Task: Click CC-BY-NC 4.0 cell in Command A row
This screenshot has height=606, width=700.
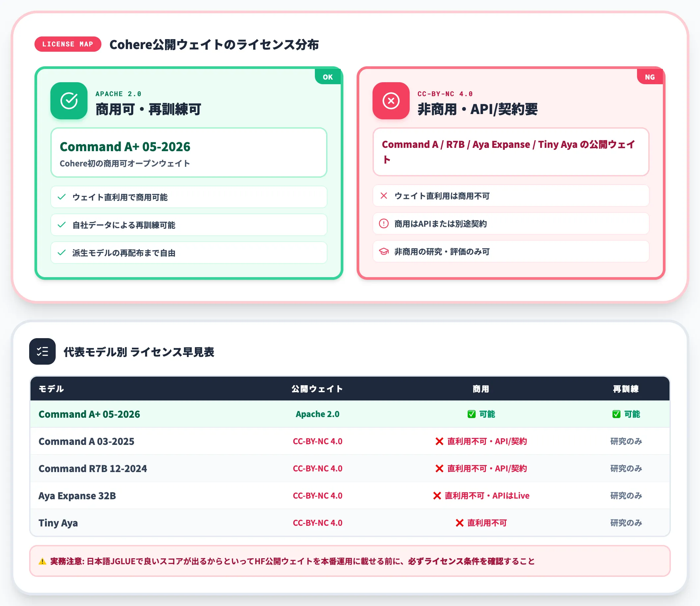Action: [x=318, y=441]
